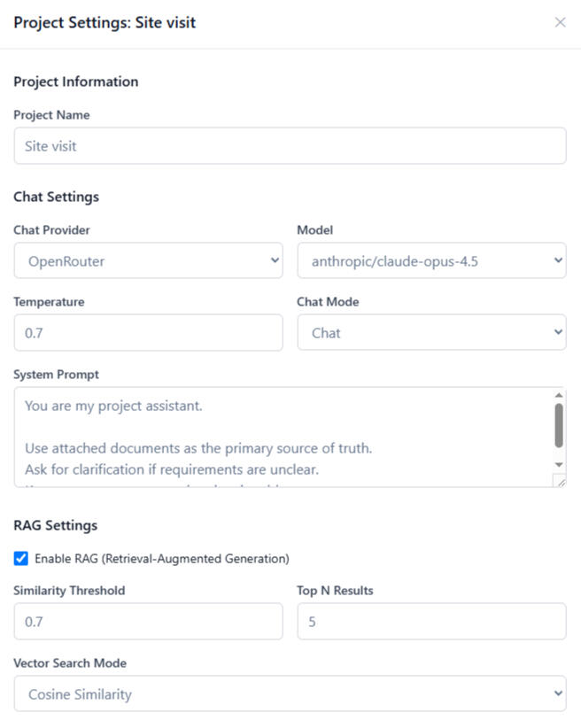Image resolution: width=581 pixels, height=728 pixels.
Task: Click the System Prompt scroll down arrow
Action: (x=559, y=464)
